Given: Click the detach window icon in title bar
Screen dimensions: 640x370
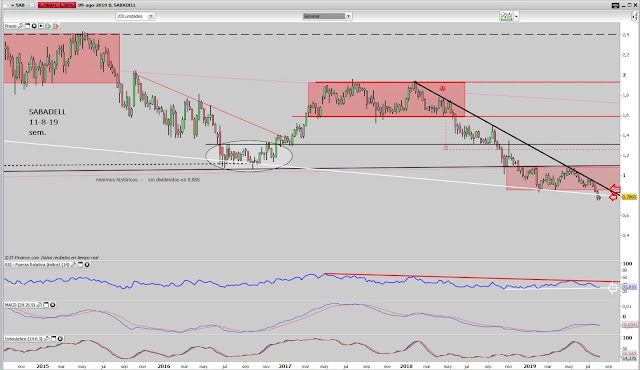Looking at the screenshot, I should 616,5.
